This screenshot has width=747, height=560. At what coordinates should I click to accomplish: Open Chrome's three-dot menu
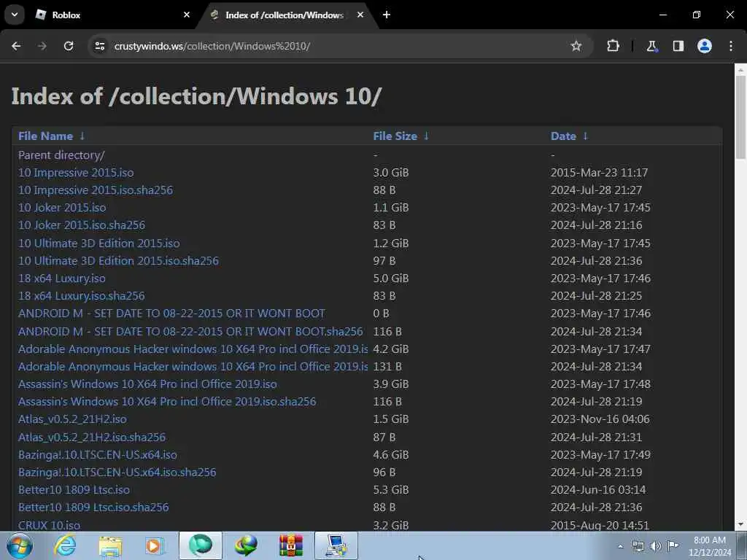click(731, 46)
